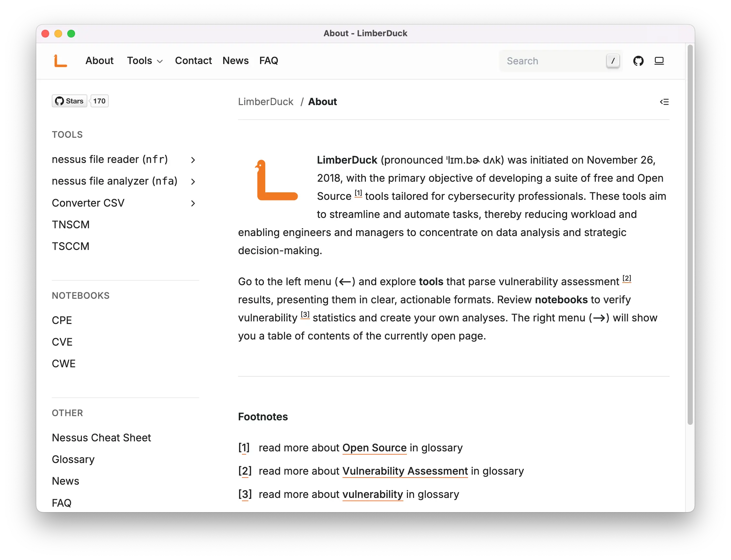Image resolution: width=731 pixels, height=560 pixels.
Task: Open Converter CSV sidebar item
Action: [88, 203]
